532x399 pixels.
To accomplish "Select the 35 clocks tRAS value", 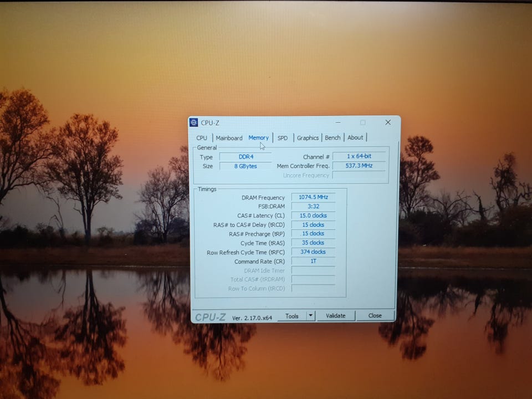I will pyautogui.click(x=313, y=243).
